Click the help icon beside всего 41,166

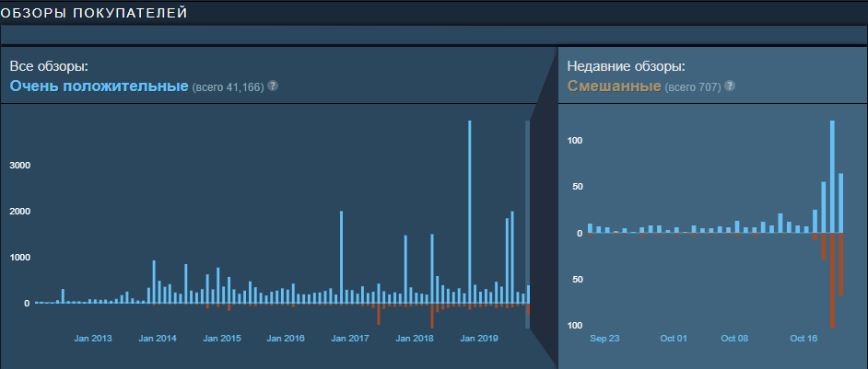(x=273, y=86)
